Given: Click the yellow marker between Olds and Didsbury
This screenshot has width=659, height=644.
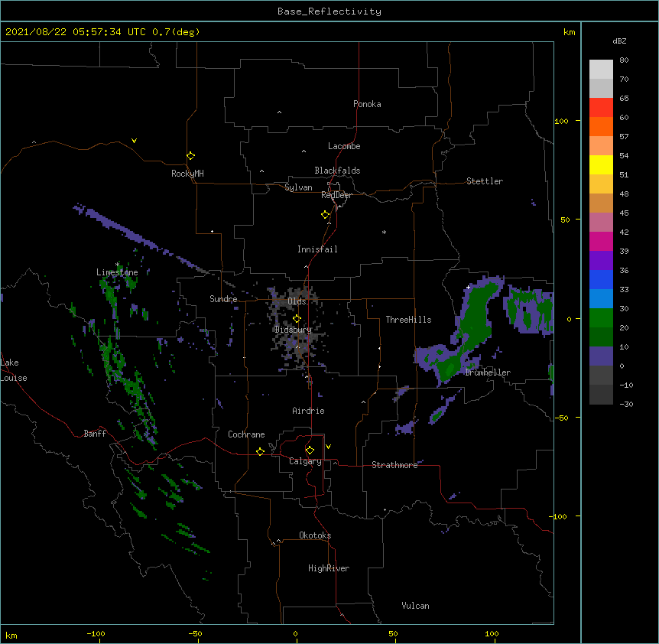Looking at the screenshot, I should click(x=297, y=319).
